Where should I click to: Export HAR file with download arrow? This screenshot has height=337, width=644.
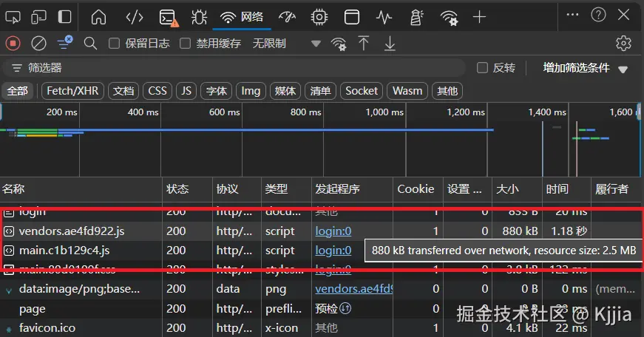click(x=390, y=43)
